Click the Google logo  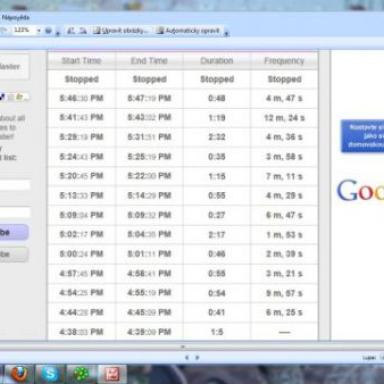(x=360, y=190)
